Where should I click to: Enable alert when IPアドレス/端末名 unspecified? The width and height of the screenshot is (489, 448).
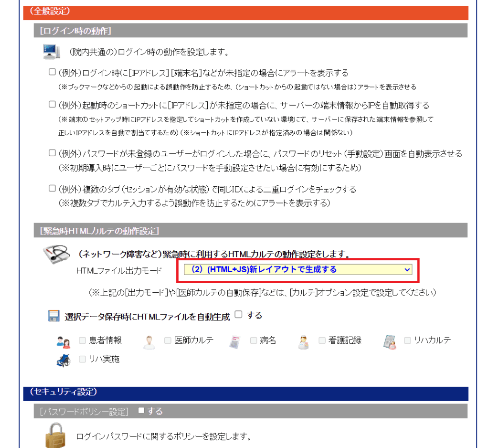click(x=53, y=73)
